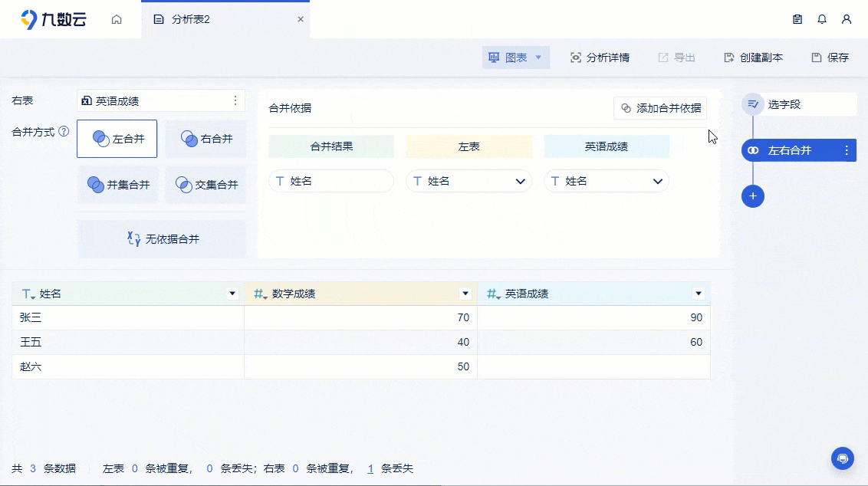The width and height of the screenshot is (868, 486).
Task: Change 姓名 column type icon
Action: [x=28, y=294]
